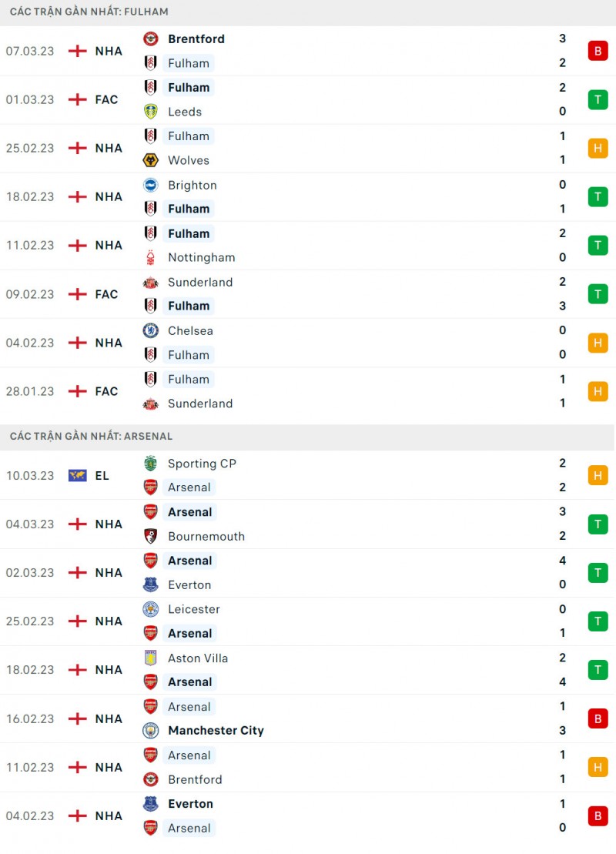The width and height of the screenshot is (616, 854).
Task: Click the Bournemouth club crest icon
Action: pyautogui.click(x=151, y=536)
